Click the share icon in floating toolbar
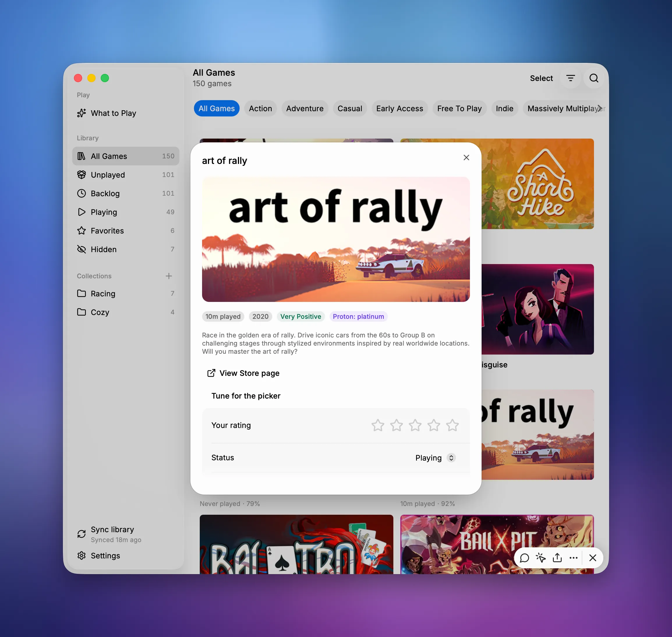Screen dimensions: 672x637 (557, 558)
